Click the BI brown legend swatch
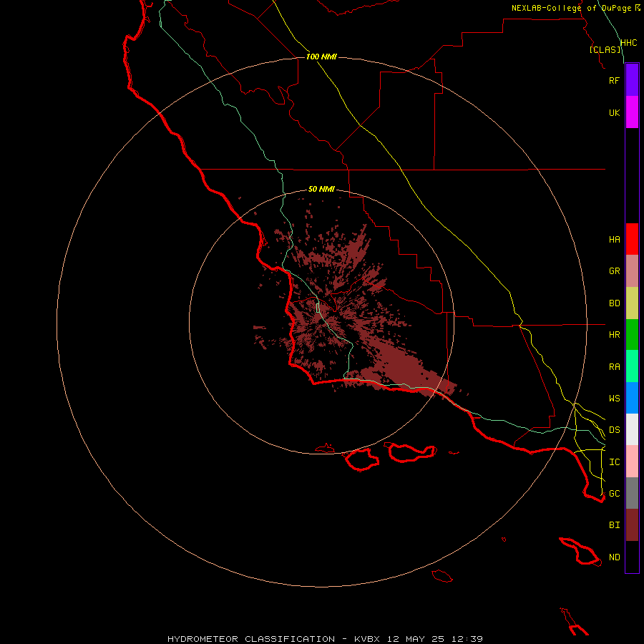Viewport: 644px width, 644px height. pyautogui.click(x=632, y=525)
